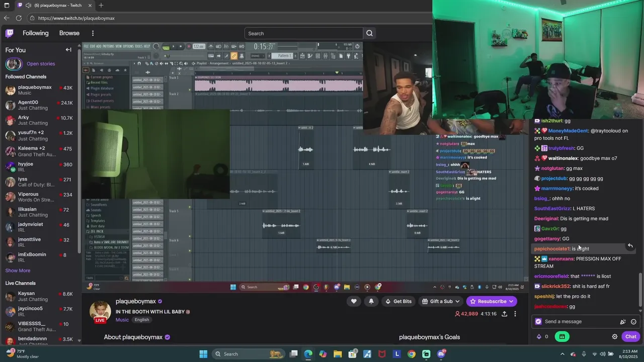Screen dimensions: 644x362
Task: Open the Twitch home logo
Action: click(9, 33)
